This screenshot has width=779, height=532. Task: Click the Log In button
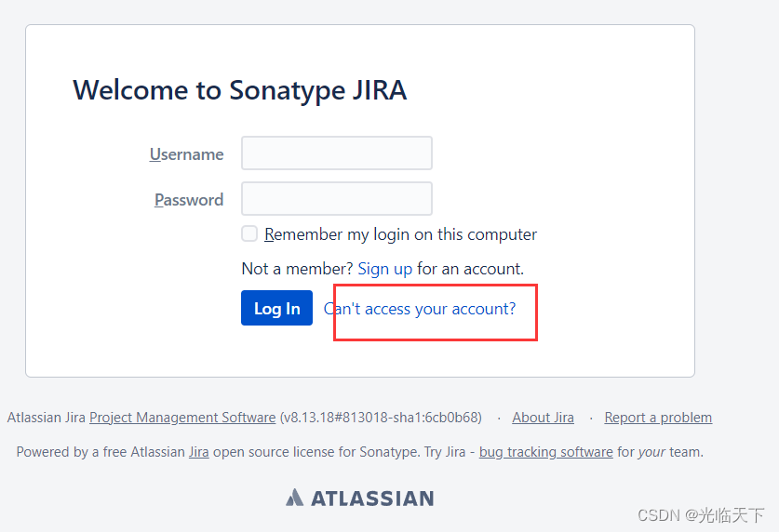point(276,308)
